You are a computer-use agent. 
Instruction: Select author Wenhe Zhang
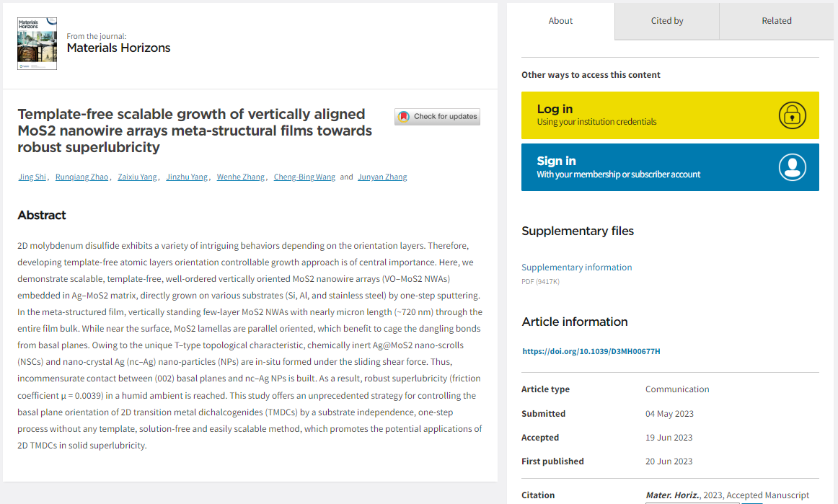tap(241, 177)
